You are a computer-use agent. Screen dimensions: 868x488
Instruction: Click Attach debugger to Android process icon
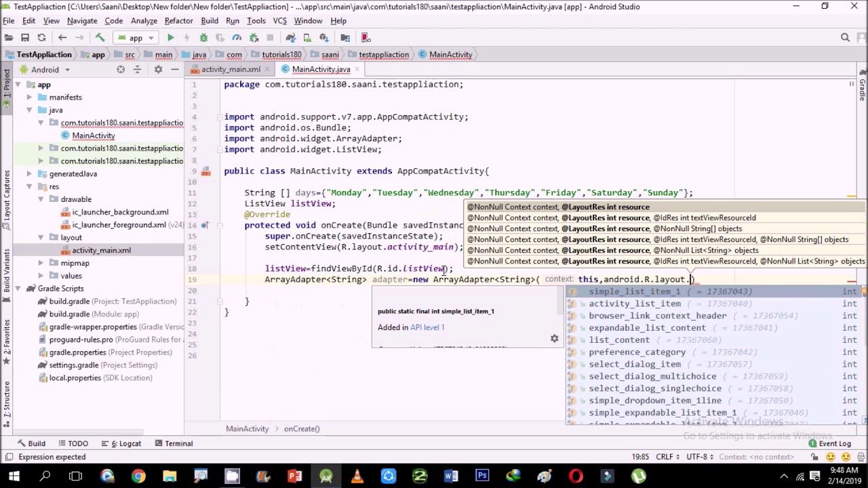pyautogui.click(x=254, y=38)
